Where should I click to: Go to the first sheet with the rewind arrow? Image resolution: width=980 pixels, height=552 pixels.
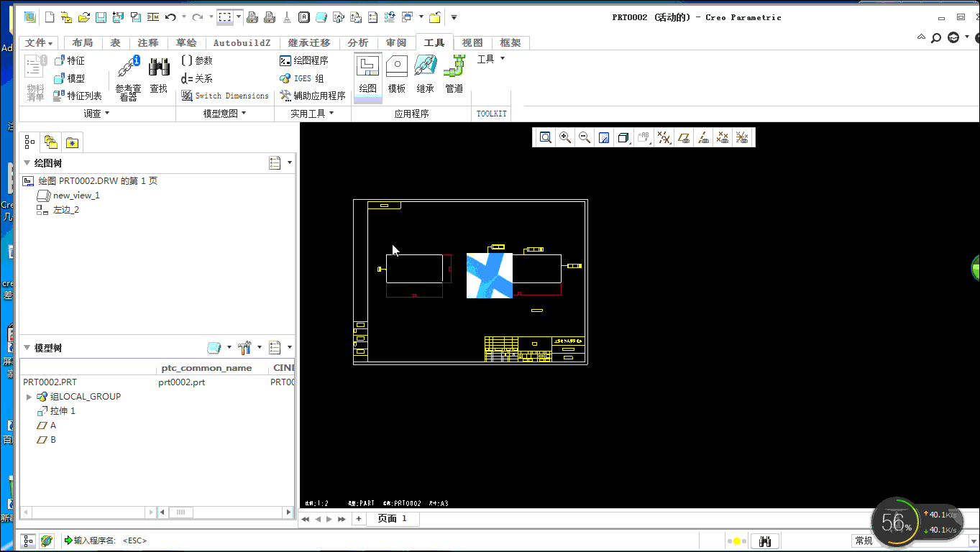[306, 519]
